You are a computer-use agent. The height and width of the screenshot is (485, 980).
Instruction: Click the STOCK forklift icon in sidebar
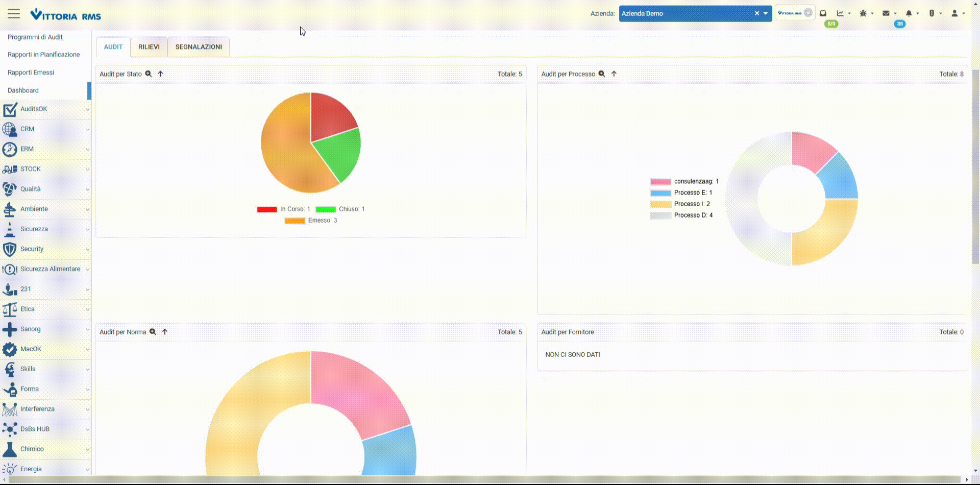tap(10, 169)
